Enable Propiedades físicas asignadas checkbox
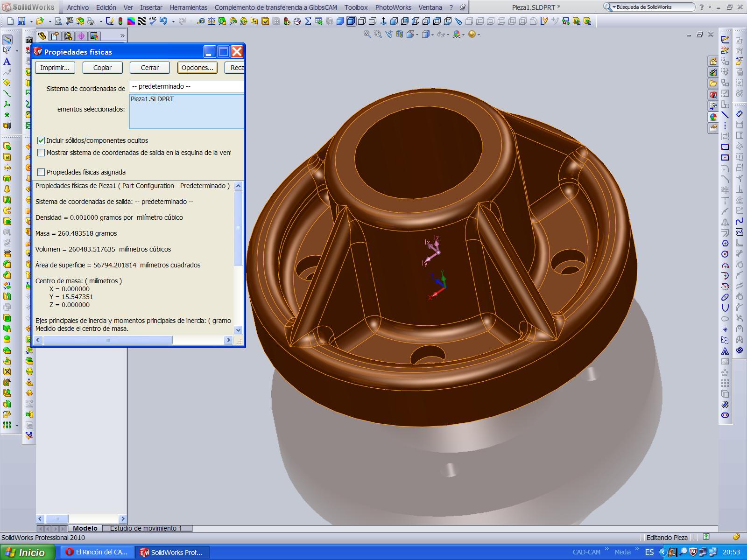 click(x=41, y=172)
